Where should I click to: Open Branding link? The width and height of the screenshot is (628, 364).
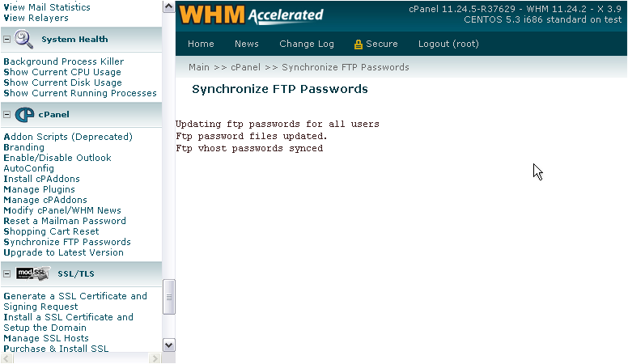tap(24, 147)
